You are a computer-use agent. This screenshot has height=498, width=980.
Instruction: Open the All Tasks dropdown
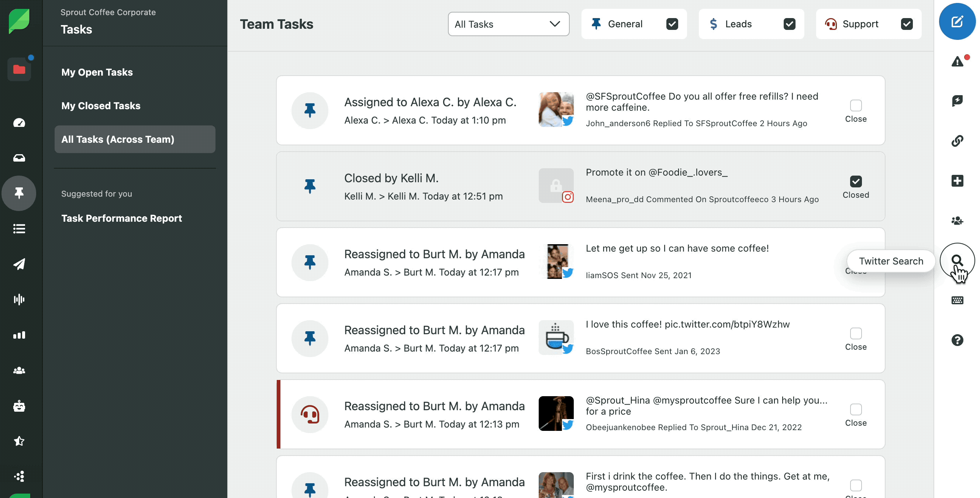click(508, 24)
